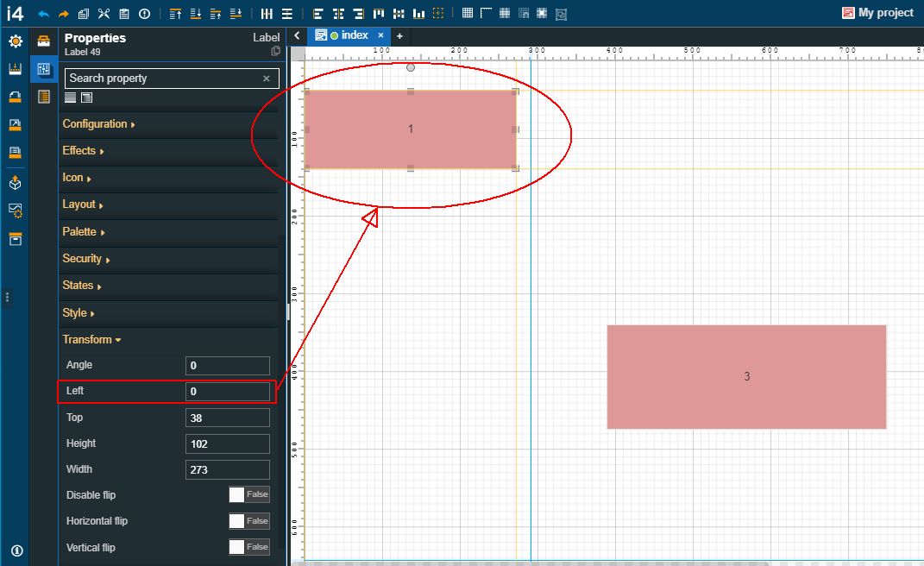Open My project in top right
The image size is (924, 566).
(x=878, y=13)
